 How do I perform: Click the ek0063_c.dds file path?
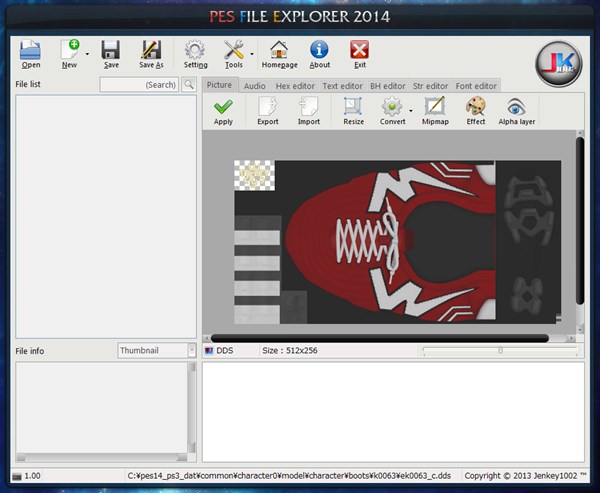pos(289,476)
